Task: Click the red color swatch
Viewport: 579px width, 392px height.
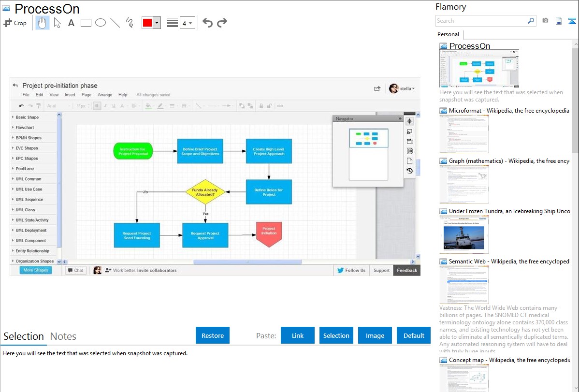Action: [x=147, y=23]
